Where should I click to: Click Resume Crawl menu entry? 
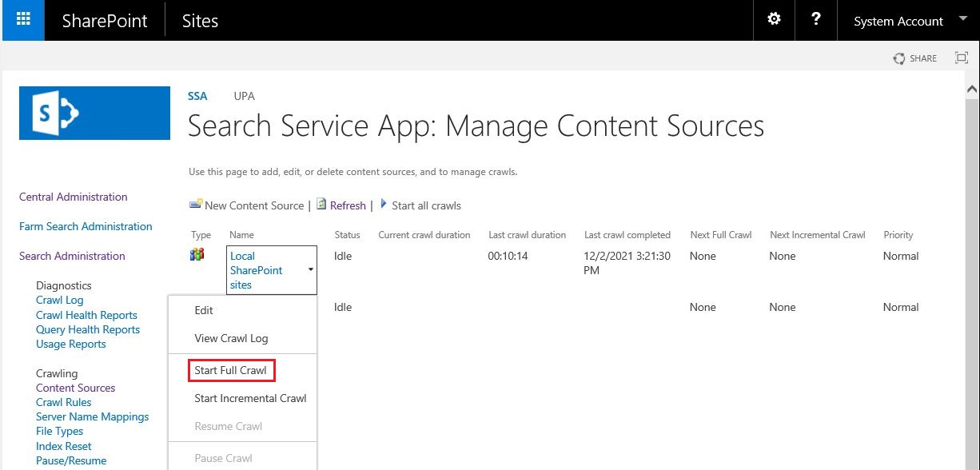pyautogui.click(x=228, y=426)
